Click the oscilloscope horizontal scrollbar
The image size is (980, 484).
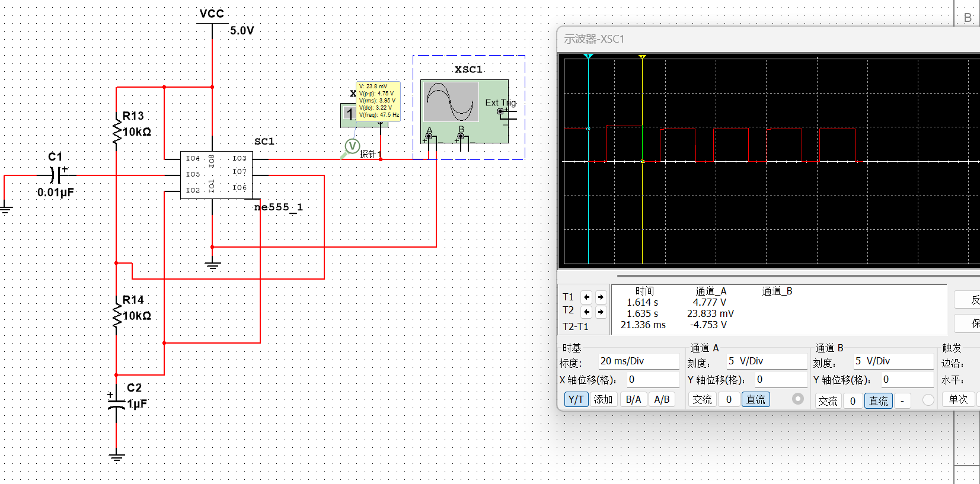[x=798, y=276]
